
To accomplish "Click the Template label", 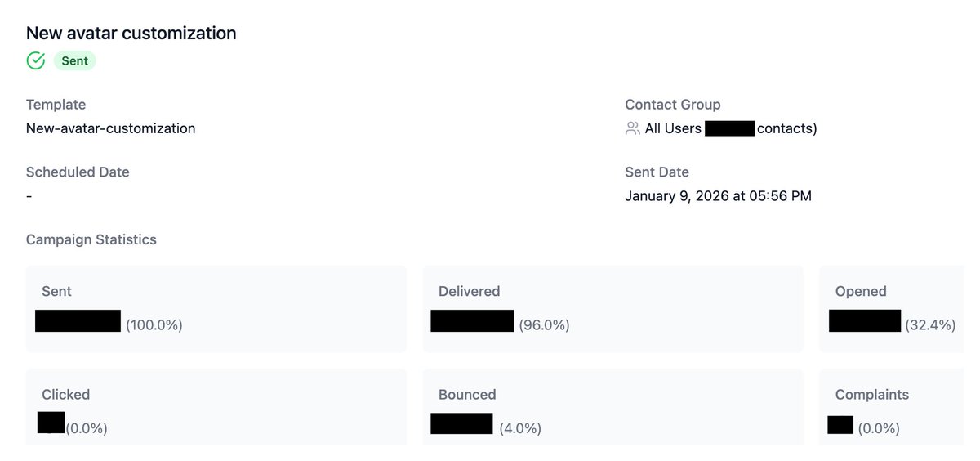I will pyautogui.click(x=56, y=105).
